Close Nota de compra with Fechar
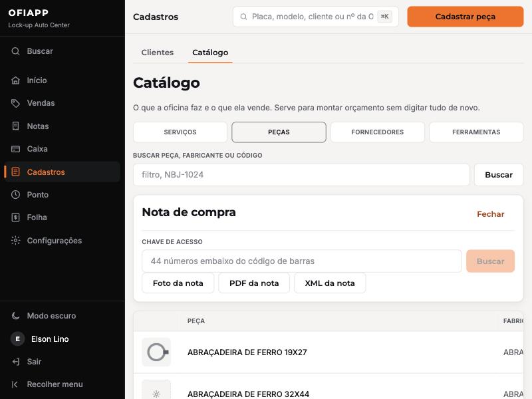The width and height of the screenshot is (532, 399). coord(491,214)
